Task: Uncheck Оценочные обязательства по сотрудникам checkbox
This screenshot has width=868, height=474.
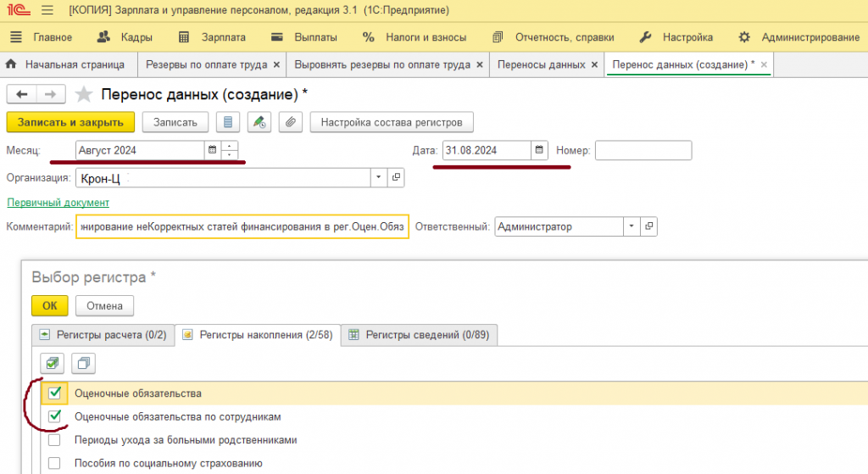Action: click(54, 416)
